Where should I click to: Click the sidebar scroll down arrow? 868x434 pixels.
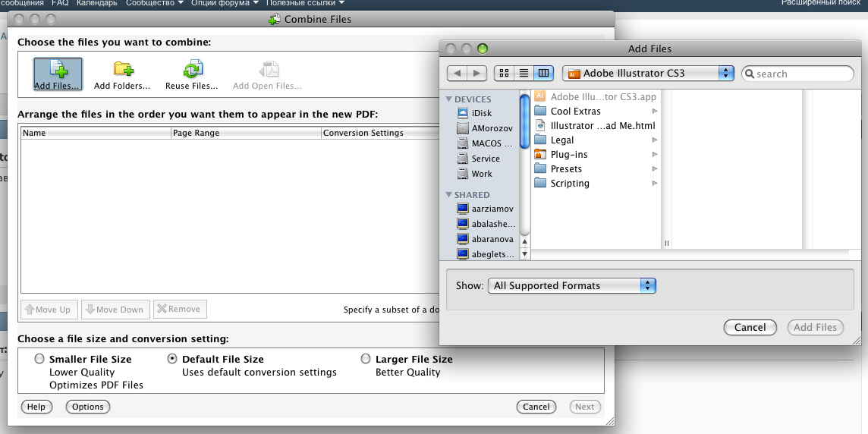pos(525,254)
